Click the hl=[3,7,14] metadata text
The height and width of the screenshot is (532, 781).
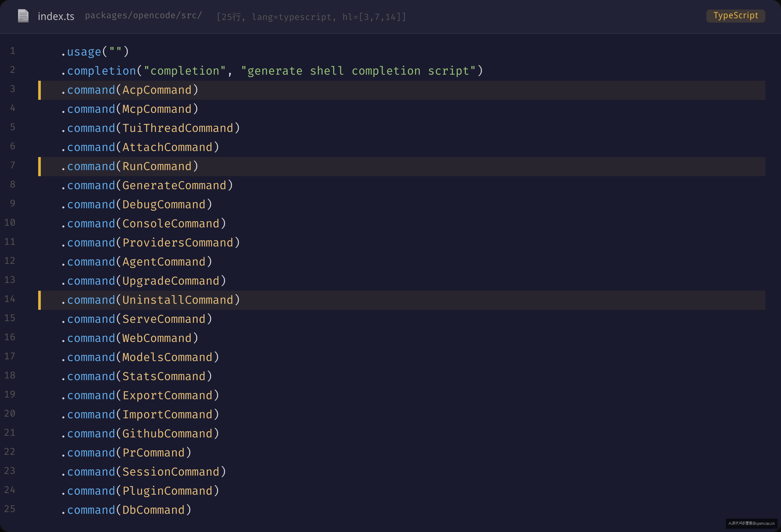click(374, 17)
